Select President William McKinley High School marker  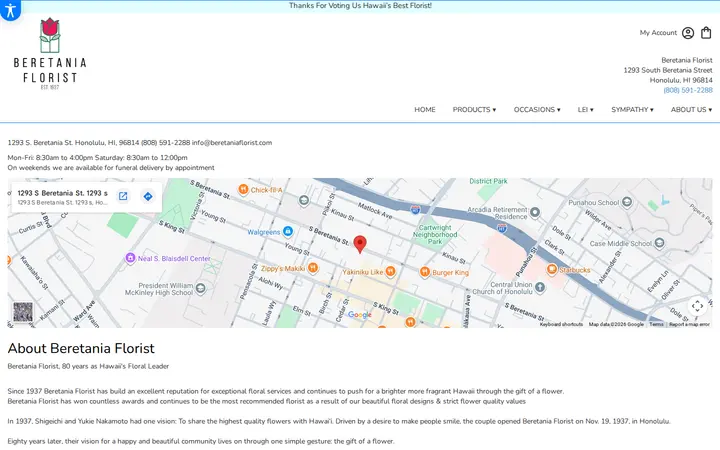[201, 288]
